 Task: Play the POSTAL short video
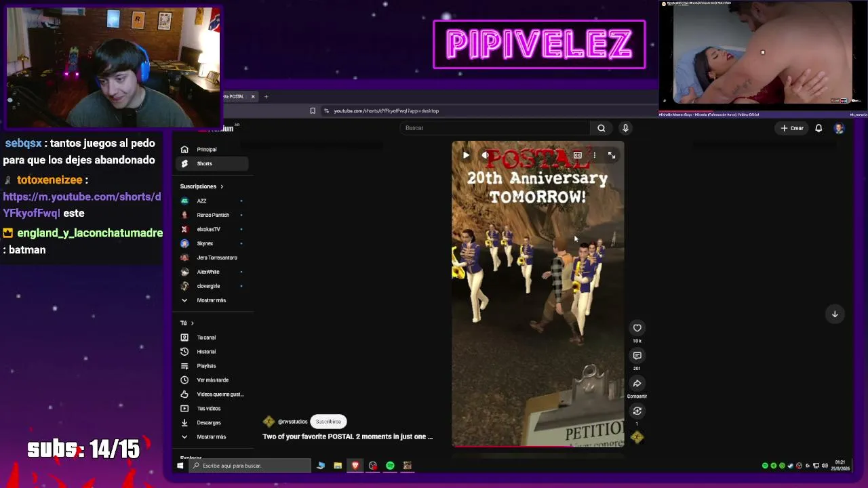click(x=466, y=155)
